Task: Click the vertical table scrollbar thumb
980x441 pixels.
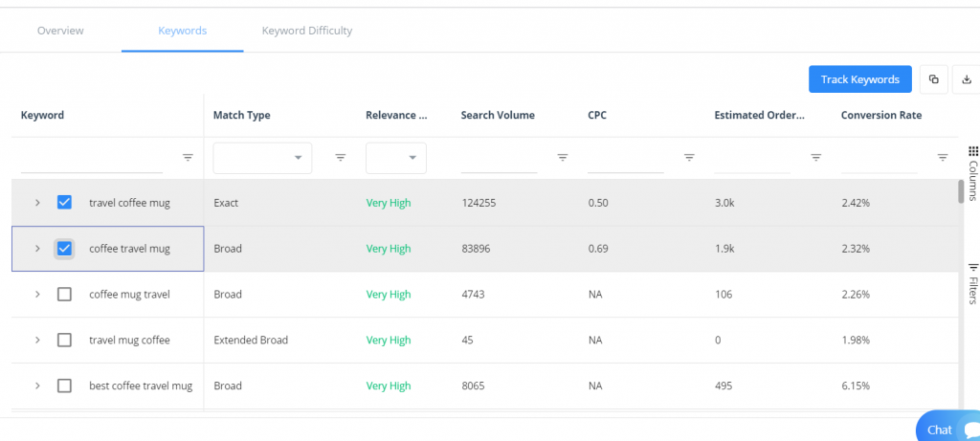Action: 961,191
